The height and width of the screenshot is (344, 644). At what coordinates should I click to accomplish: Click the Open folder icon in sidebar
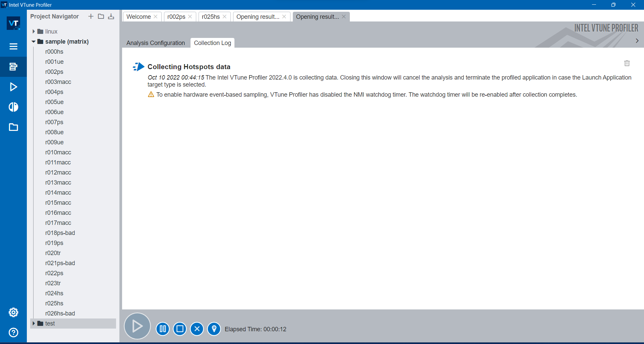click(x=13, y=127)
